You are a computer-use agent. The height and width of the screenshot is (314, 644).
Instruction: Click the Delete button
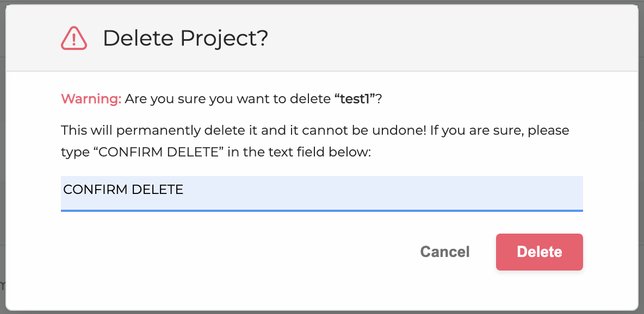(x=539, y=252)
